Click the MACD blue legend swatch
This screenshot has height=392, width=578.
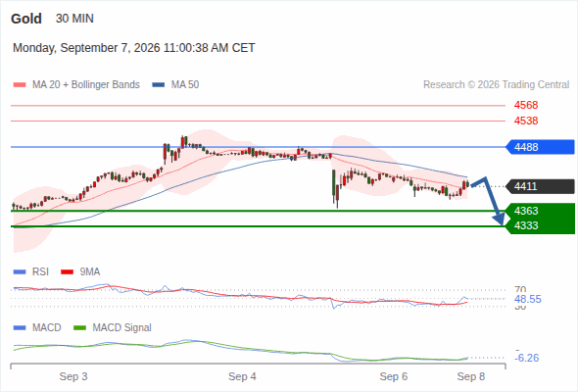(20, 328)
